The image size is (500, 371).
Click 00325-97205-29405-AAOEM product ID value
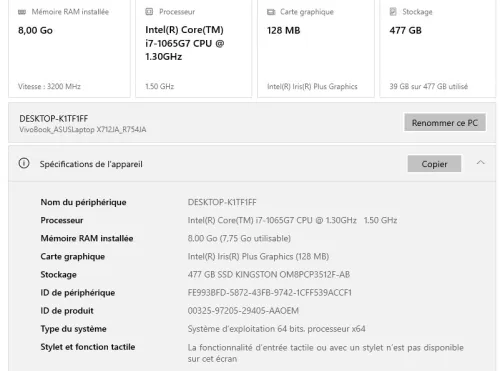pos(243,311)
